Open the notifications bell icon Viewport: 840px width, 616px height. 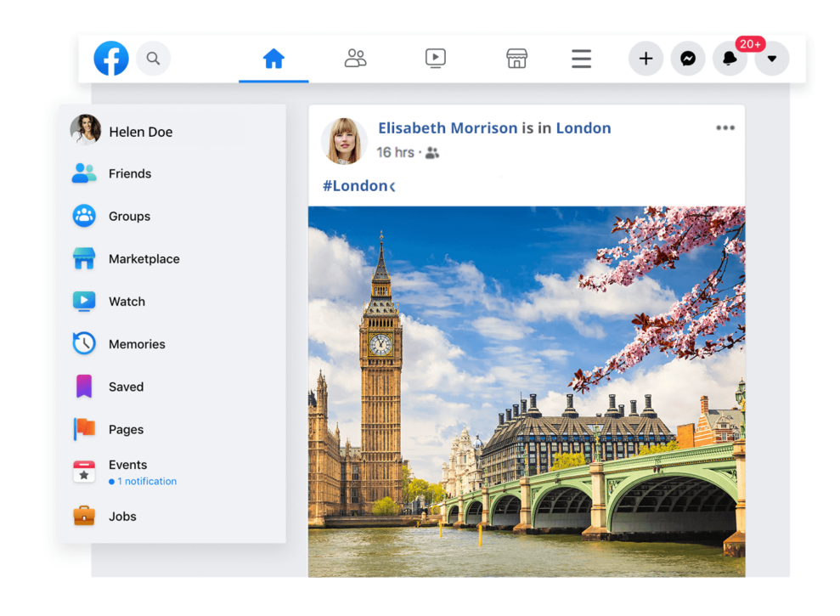point(730,59)
